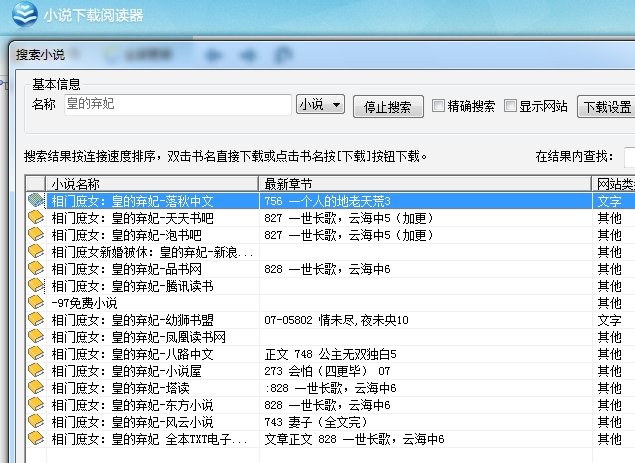This screenshot has height=463, width=635.
Task: Click the 在结果内查找 filter field
Action: click(x=629, y=156)
